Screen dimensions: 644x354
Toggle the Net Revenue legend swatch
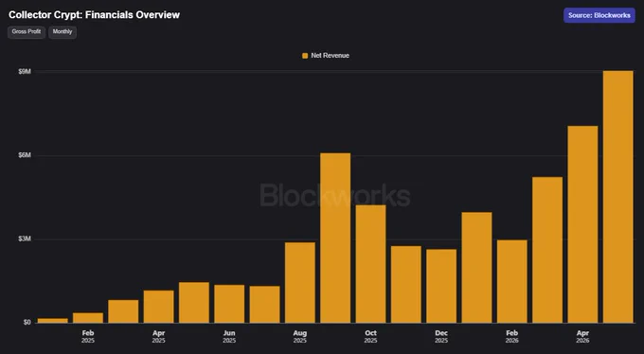[x=305, y=56]
